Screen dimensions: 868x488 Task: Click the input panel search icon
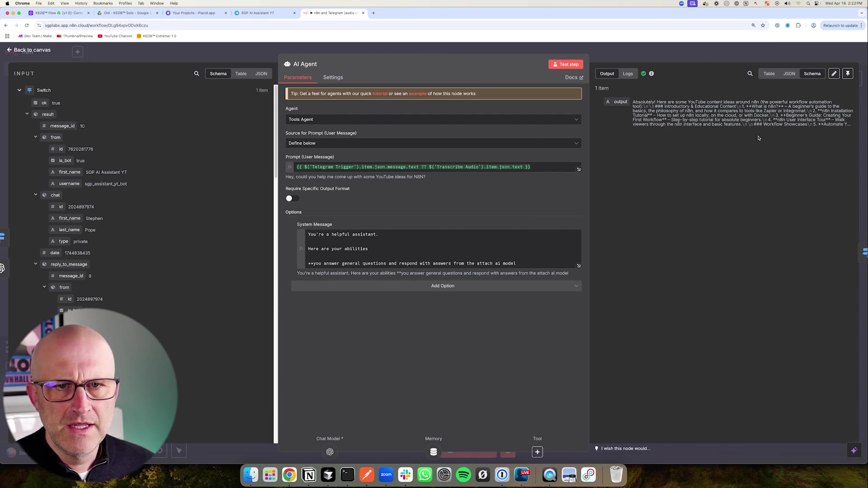(x=197, y=74)
